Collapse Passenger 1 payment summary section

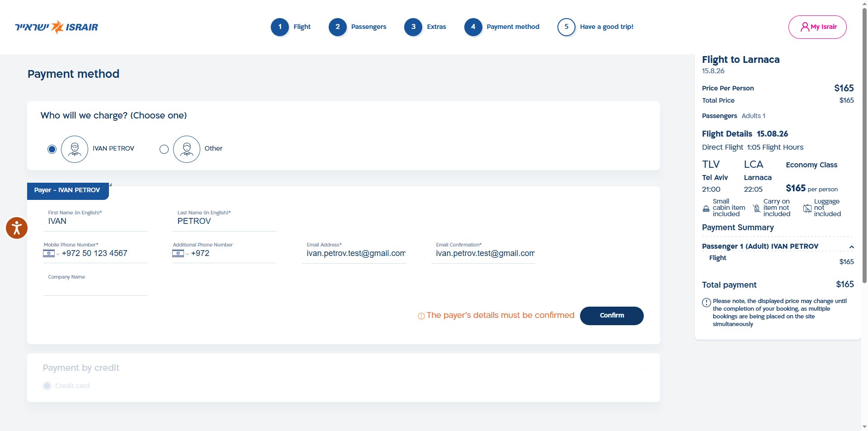[851, 247]
